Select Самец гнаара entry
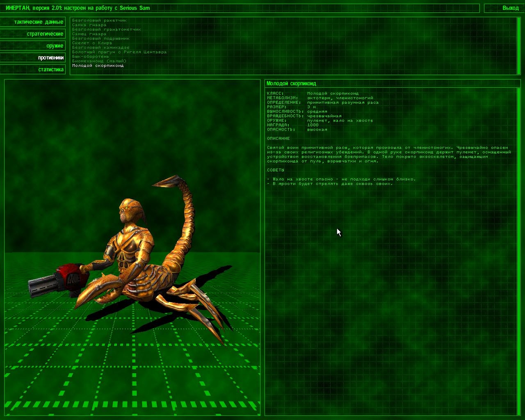 [89, 34]
